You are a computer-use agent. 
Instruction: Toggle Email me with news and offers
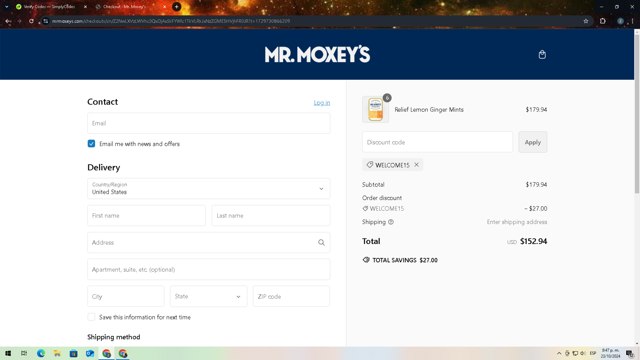click(91, 144)
